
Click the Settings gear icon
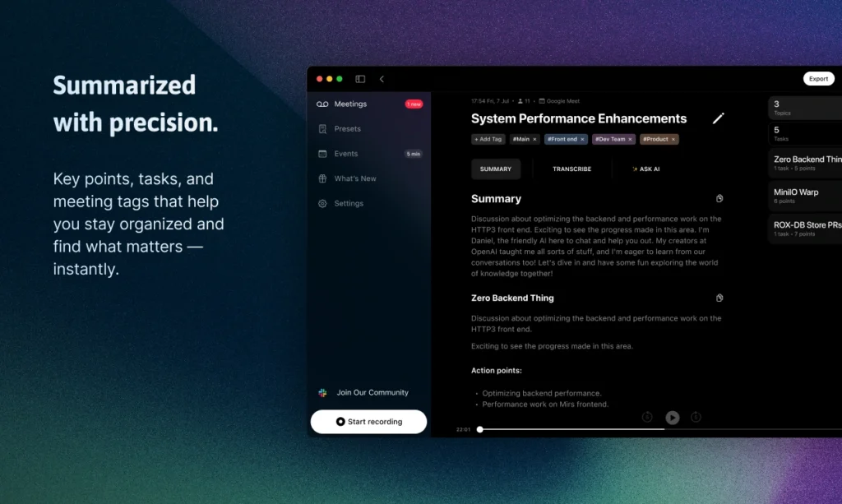322,203
